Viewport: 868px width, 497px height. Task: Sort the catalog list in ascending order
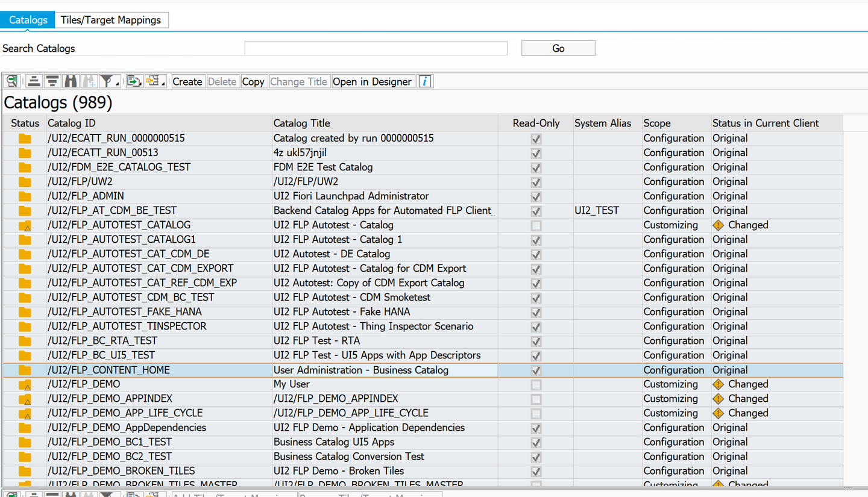click(x=34, y=81)
